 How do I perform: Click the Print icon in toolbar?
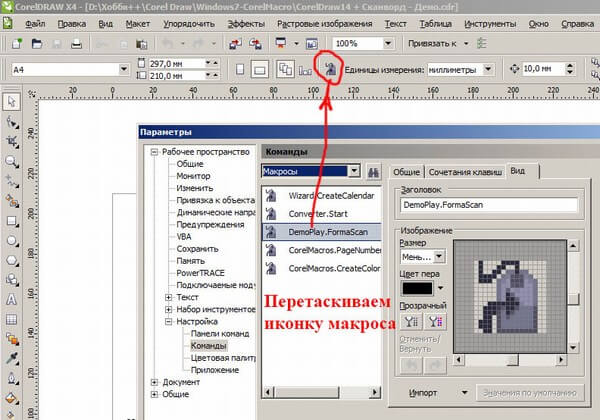77,44
